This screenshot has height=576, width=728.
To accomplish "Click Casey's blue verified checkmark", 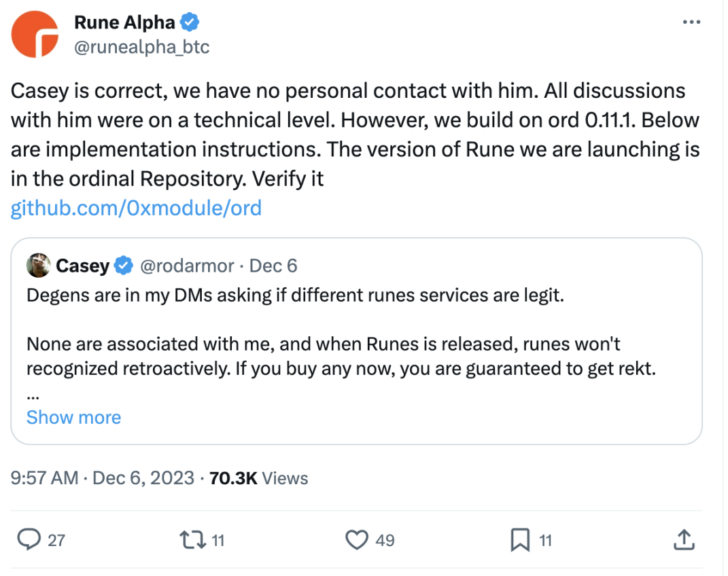I will (x=123, y=266).
